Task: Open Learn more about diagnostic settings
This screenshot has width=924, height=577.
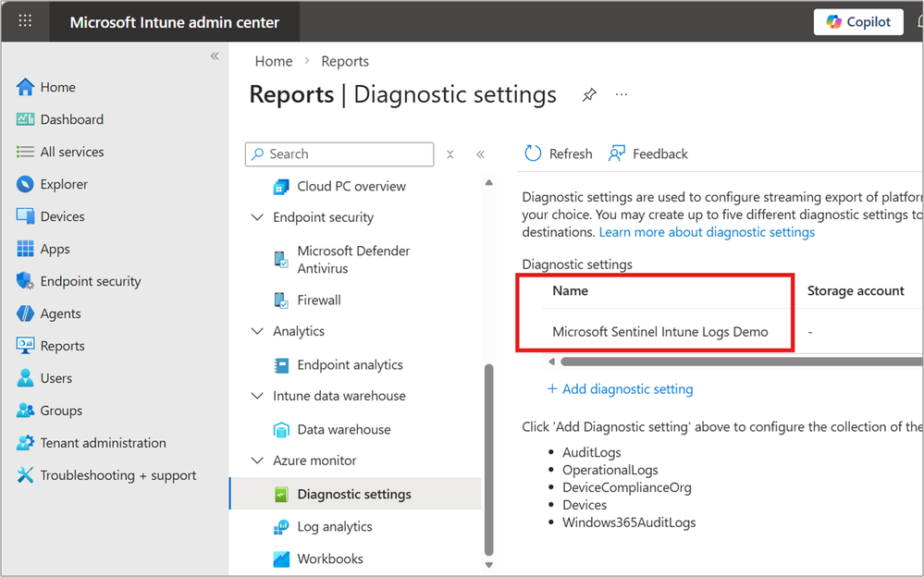Action: pos(707,232)
